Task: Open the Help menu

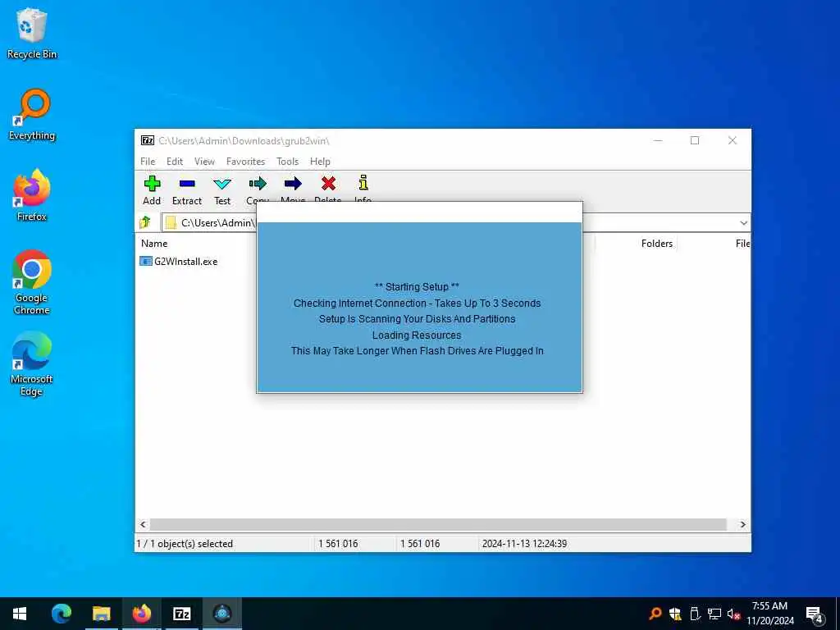Action: click(x=321, y=162)
